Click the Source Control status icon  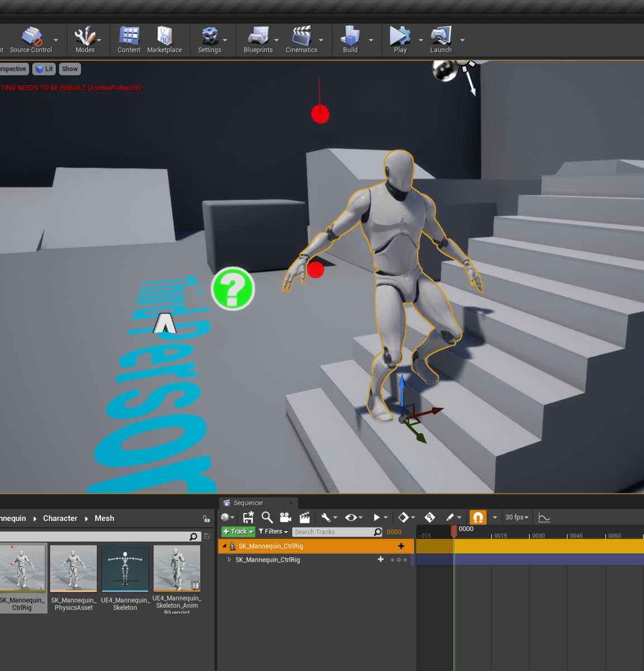[32, 36]
